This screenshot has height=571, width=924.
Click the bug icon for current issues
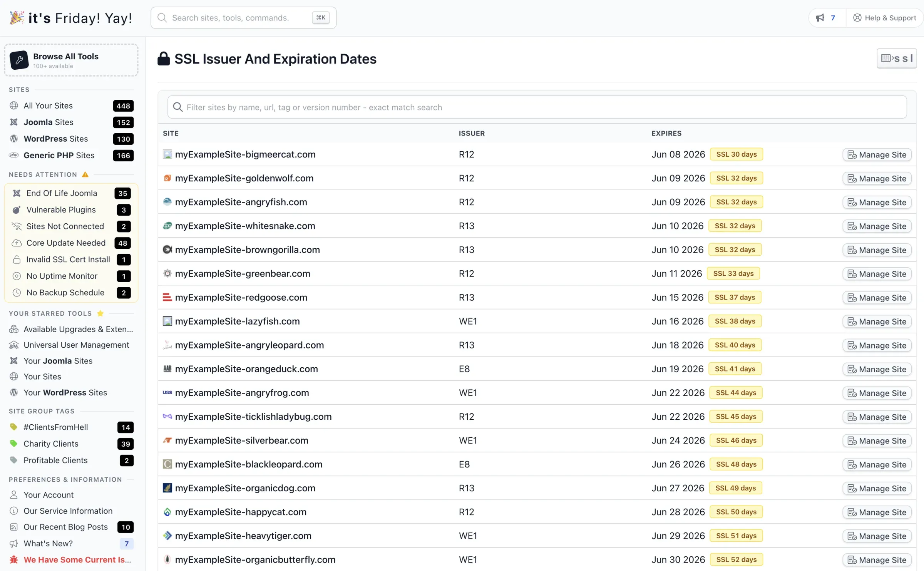(x=14, y=560)
